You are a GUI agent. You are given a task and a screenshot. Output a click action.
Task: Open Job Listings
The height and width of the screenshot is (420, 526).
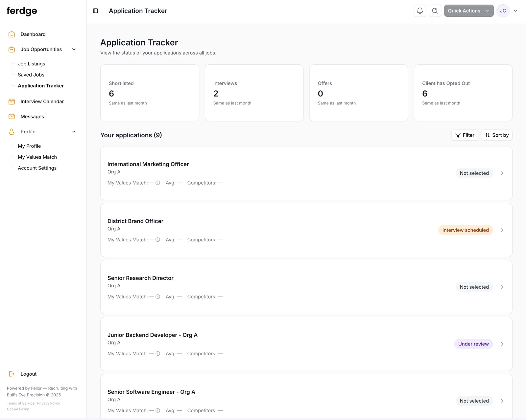[x=32, y=64]
